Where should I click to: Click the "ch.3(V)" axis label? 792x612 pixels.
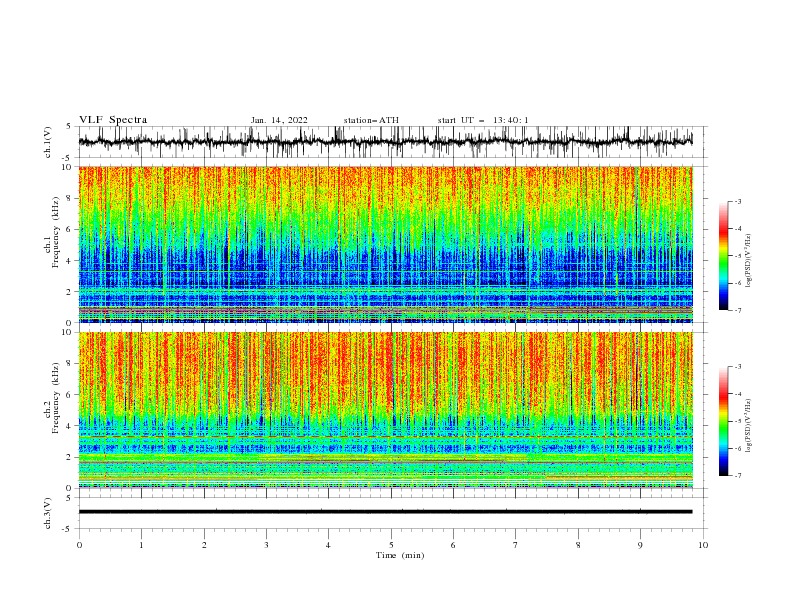point(48,513)
